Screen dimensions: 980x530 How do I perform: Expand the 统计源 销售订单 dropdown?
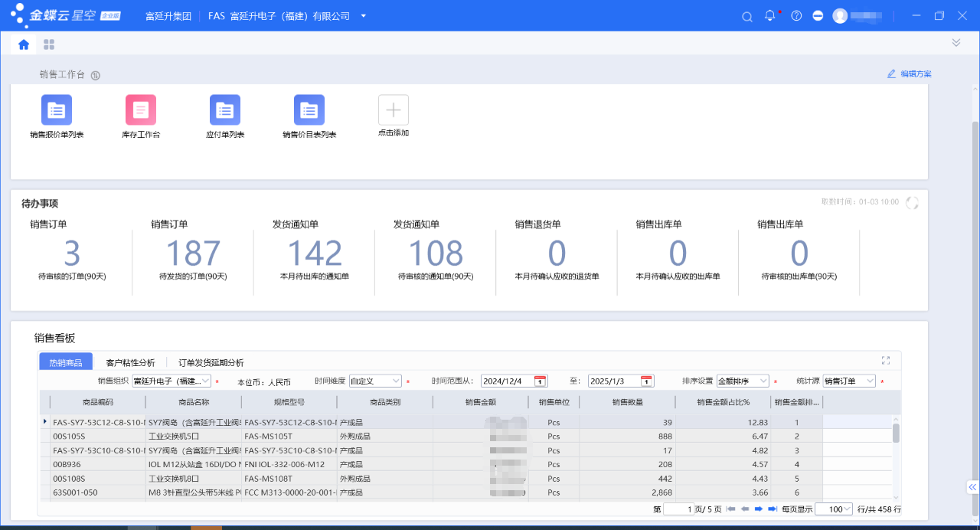coord(870,381)
